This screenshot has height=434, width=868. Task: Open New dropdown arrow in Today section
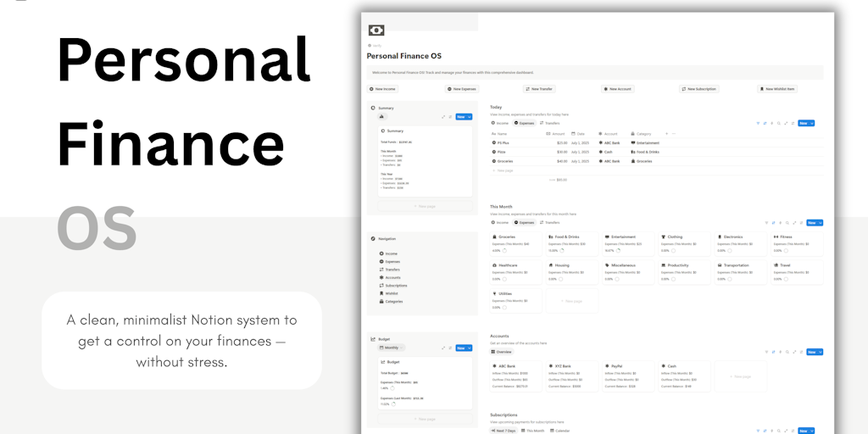click(812, 124)
